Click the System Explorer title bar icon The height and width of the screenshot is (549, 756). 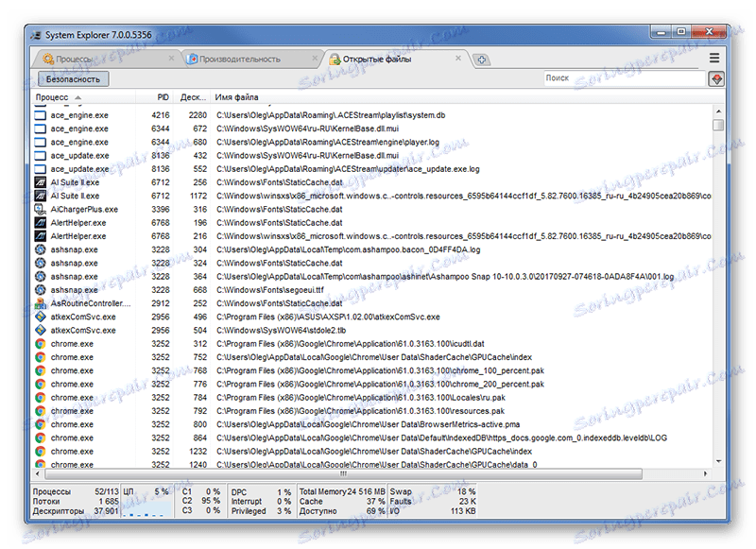point(36,35)
